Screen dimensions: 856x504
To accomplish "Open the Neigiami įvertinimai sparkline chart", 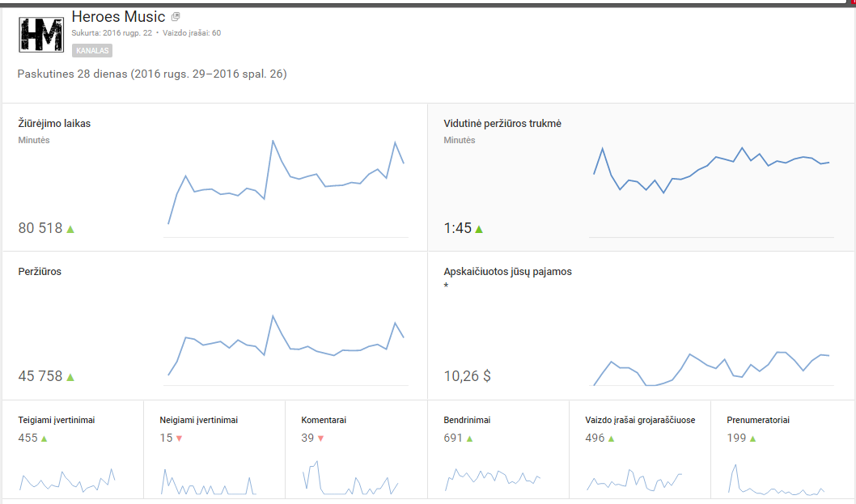I will [x=209, y=481].
